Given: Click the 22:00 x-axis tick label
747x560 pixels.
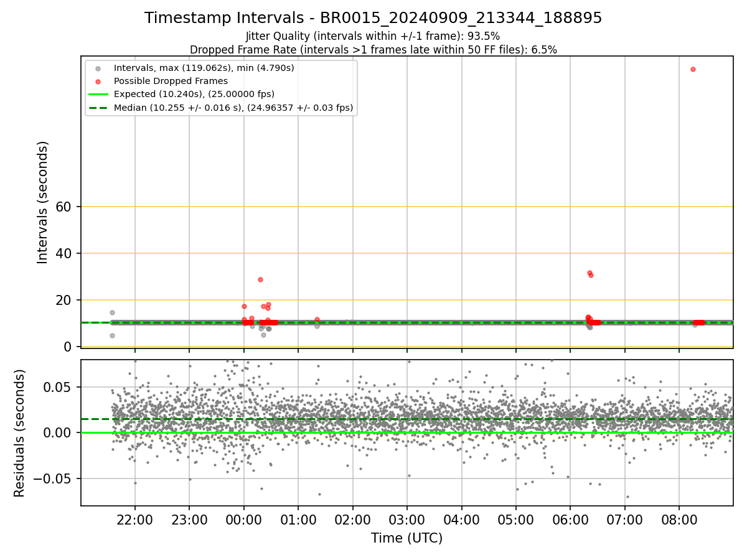Looking at the screenshot, I should [x=135, y=519].
